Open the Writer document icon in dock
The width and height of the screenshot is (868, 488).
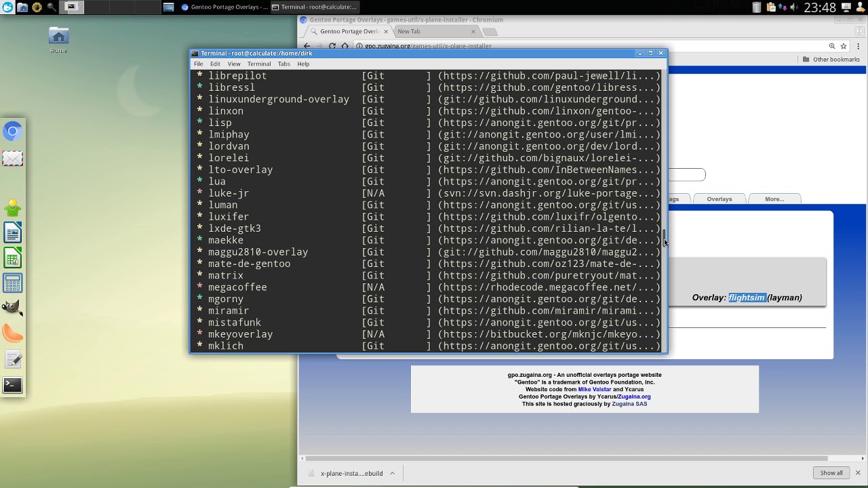pos(12,233)
